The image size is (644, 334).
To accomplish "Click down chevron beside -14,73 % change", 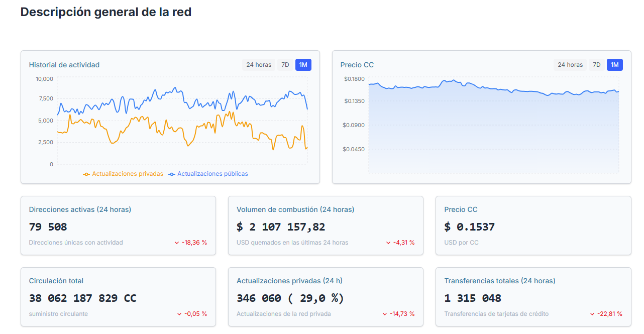I will pyautogui.click(x=385, y=314).
